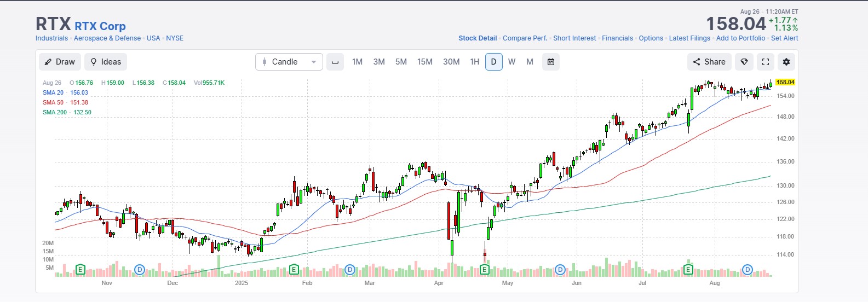The image size is (868, 302).
Task: Click the SMA 20 legend entry
Action: click(65, 92)
